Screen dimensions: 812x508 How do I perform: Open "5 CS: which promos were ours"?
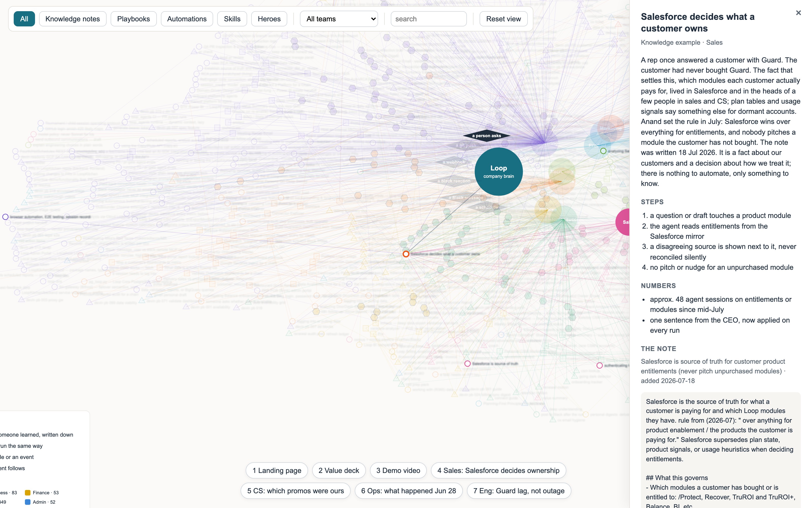tap(296, 491)
